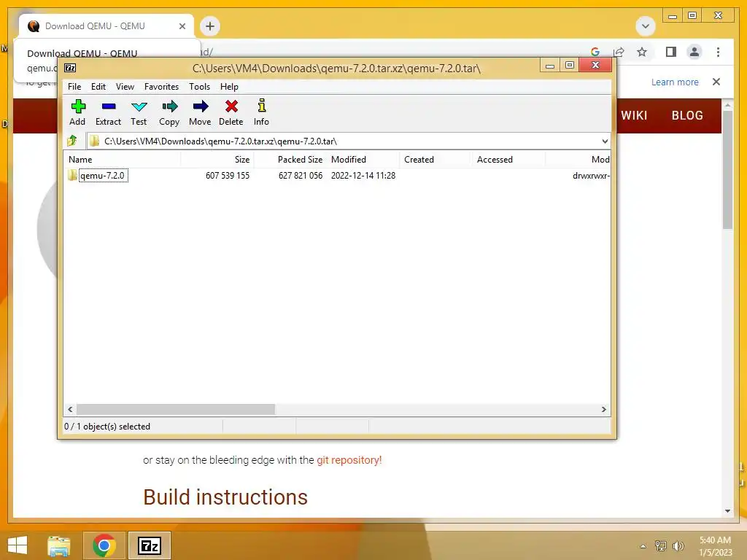Sort by Accessed column header
The image size is (747, 560).
[x=508, y=160]
